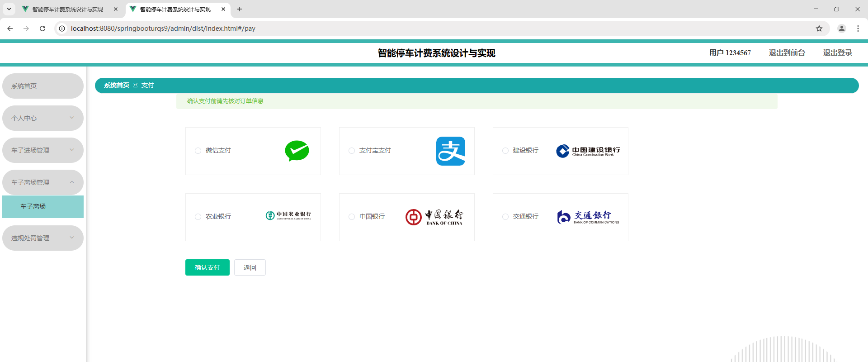Select the 中国银行 radio button
This screenshot has width=868, height=362.
tap(352, 217)
